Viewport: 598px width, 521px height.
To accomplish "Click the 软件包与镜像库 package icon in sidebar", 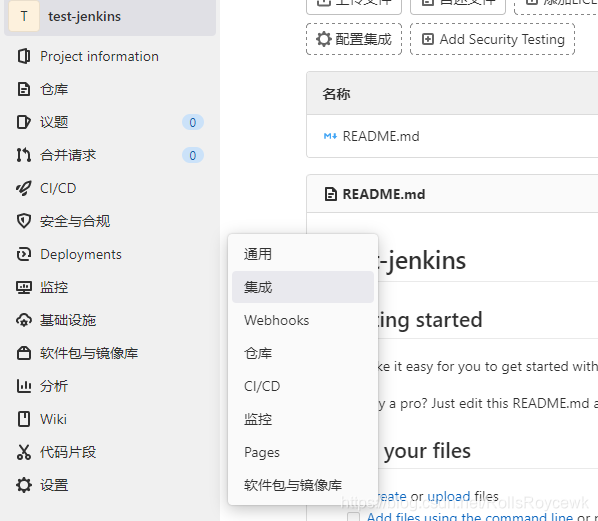I will 24,353.
